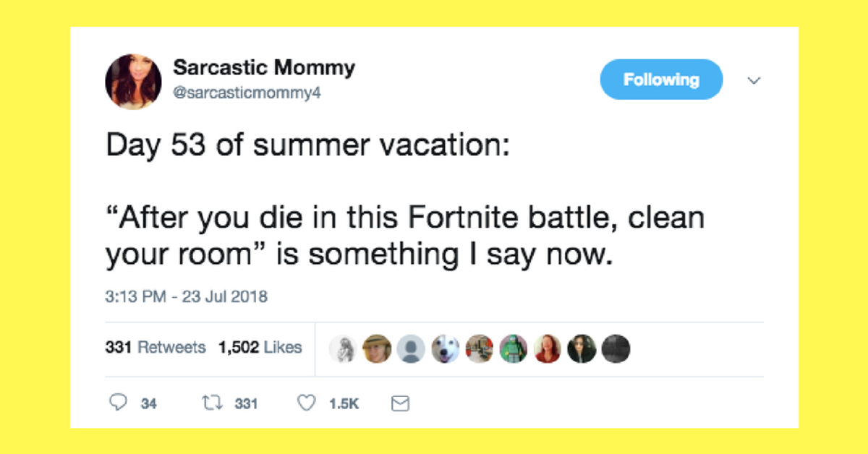Click the last dark avatar among likers
868x454 pixels.
click(x=616, y=348)
